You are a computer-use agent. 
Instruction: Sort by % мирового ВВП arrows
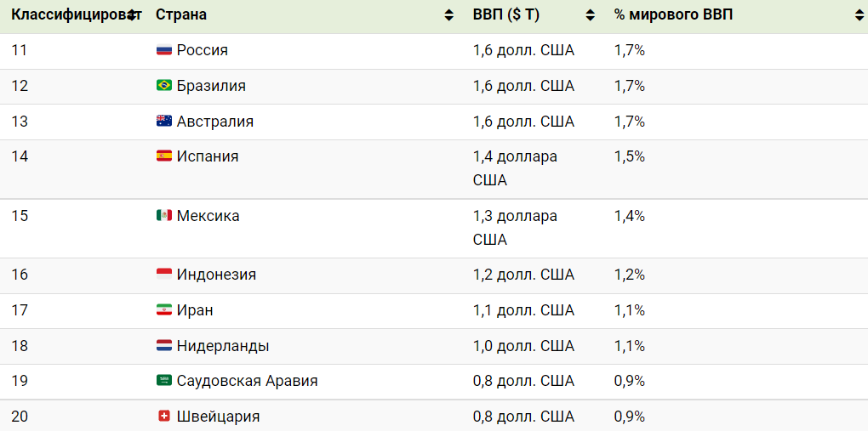coord(859,15)
